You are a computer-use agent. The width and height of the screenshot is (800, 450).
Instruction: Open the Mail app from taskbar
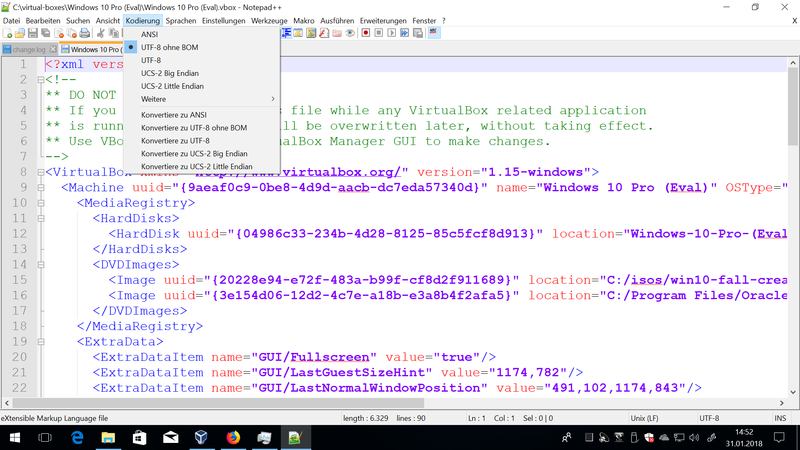[x=170, y=438]
